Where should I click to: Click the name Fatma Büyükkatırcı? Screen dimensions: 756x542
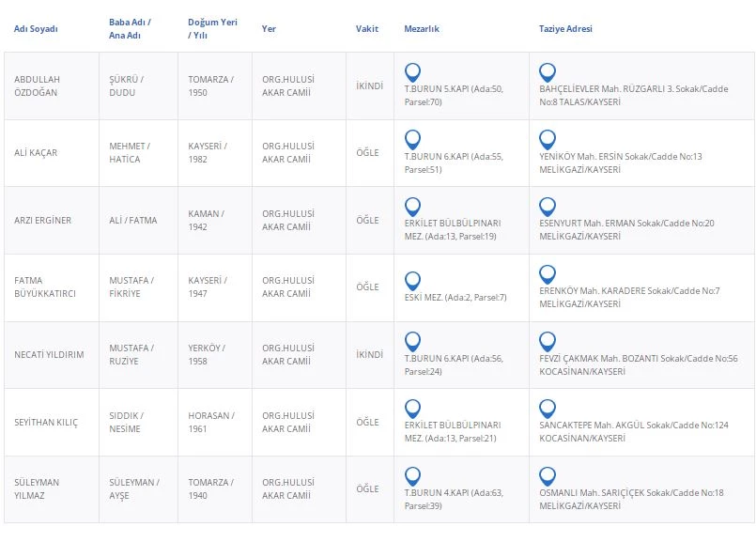pos(45,286)
